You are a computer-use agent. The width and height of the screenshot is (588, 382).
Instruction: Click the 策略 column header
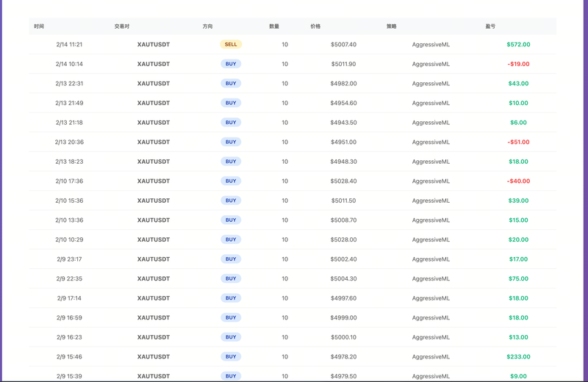391,26
